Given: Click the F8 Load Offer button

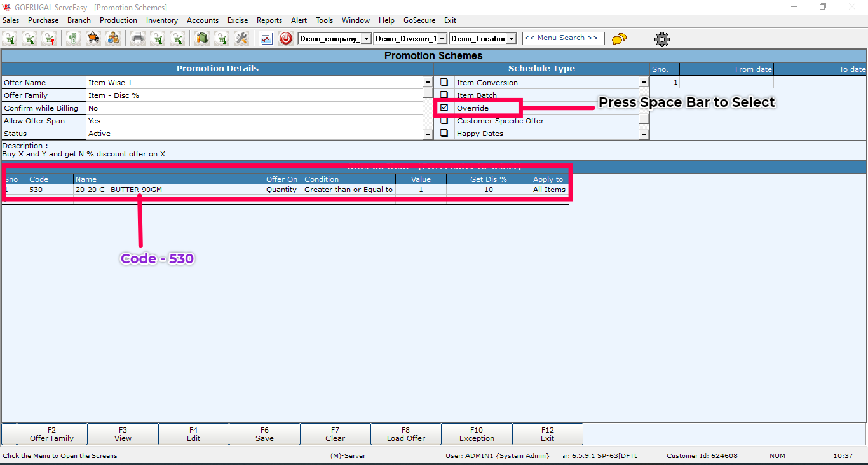Looking at the screenshot, I should tap(406, 434).
